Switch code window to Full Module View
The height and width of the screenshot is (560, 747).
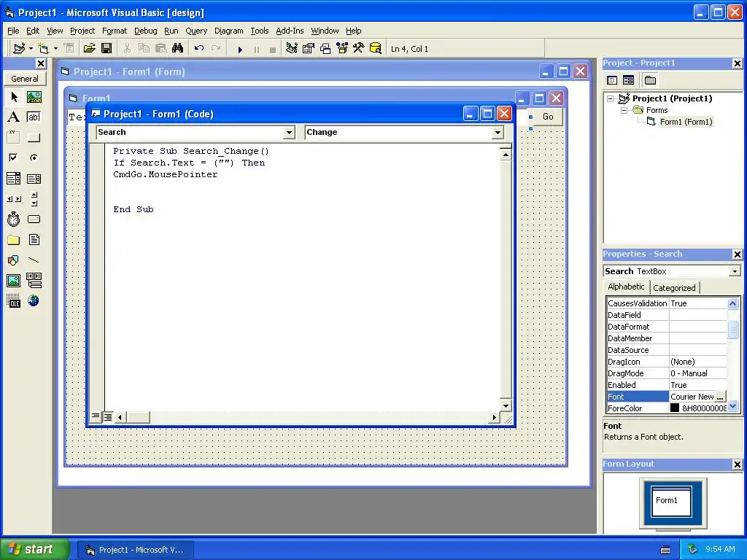[108, 417]
